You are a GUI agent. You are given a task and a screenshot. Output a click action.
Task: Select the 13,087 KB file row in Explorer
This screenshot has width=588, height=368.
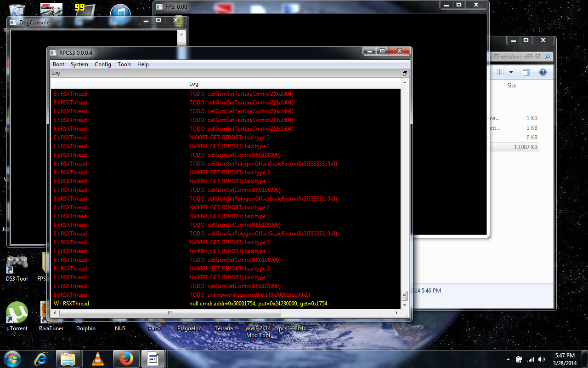(514, 147)
